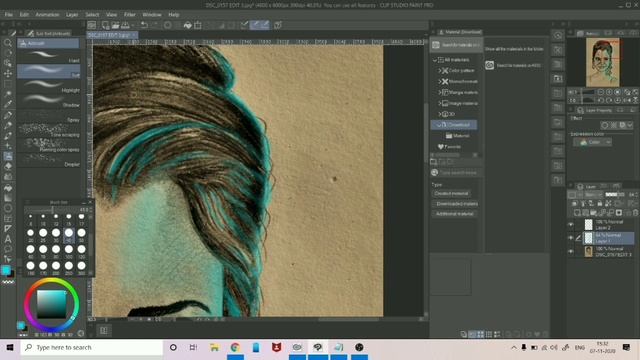
Task: Click the New document icon
Action: 106,25
